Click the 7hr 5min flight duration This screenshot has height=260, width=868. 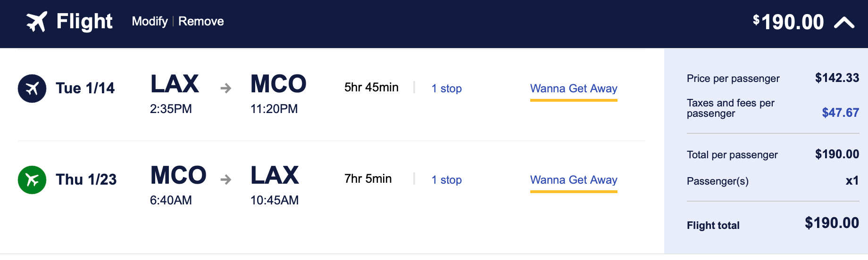click(368, 179)
